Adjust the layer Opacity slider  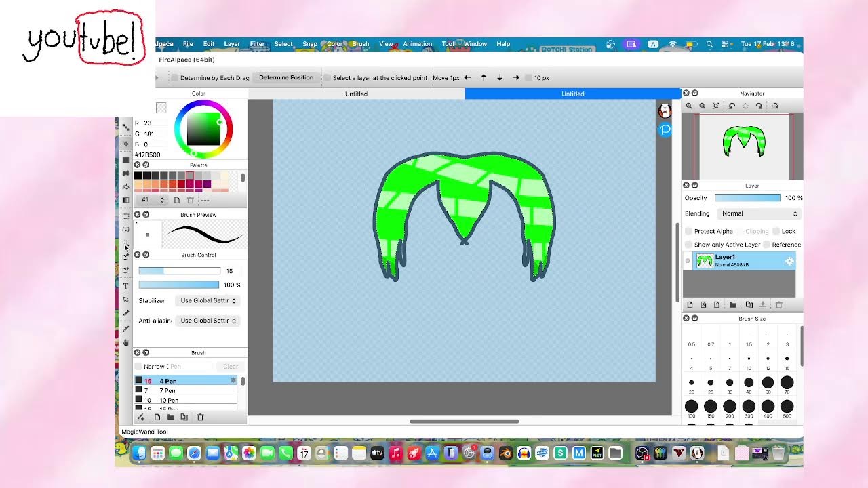[x=747, y=198]
